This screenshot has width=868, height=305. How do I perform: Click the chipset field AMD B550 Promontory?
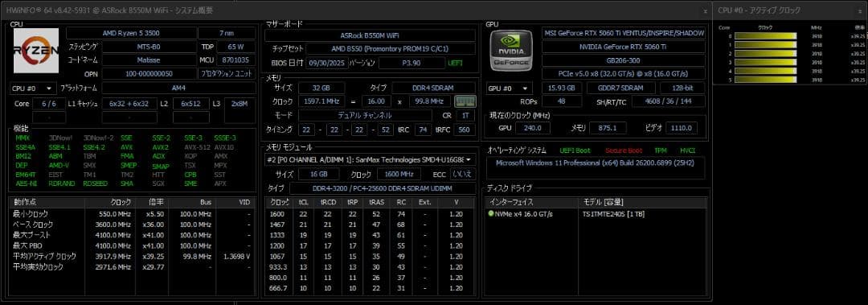pyautogui.click(x=391, y=49)
